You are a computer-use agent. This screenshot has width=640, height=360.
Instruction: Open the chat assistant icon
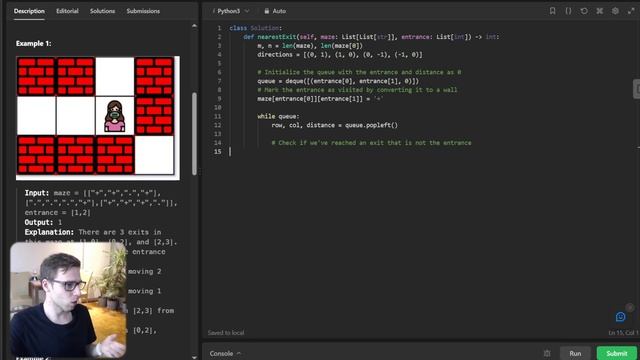(620, 317)
